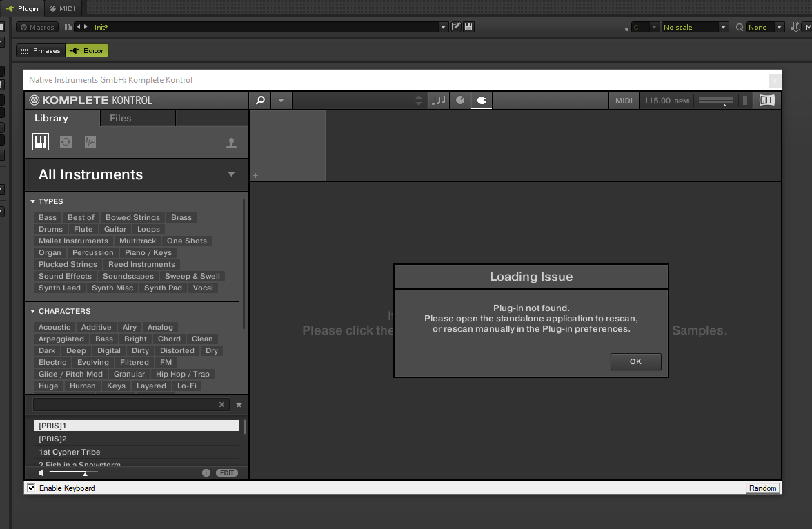Toggle the Distorted character tag
812x529 pixels.
point(177,350)
